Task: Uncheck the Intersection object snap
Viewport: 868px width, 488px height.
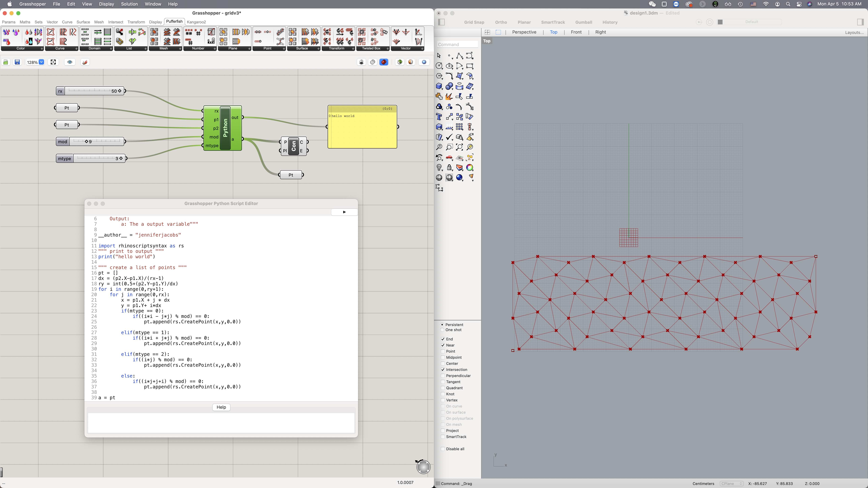Action: point(443,369)
